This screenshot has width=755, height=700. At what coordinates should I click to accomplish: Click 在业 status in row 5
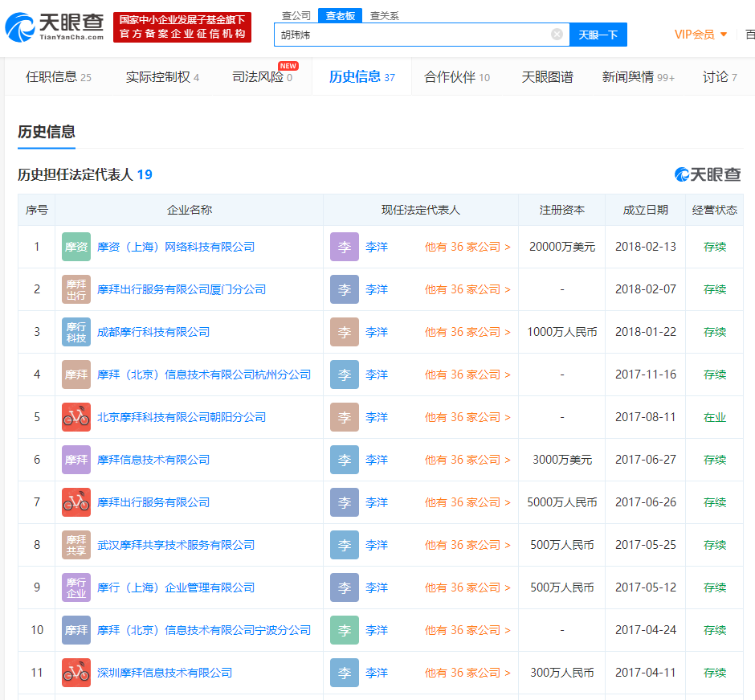tap(715, 417)
